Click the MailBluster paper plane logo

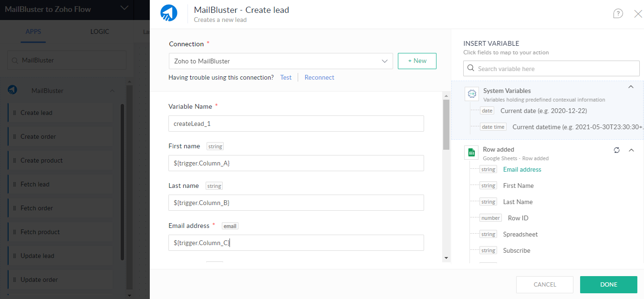point(169,13)
